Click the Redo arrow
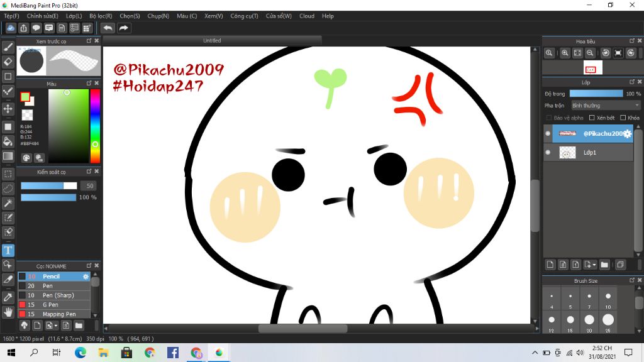Image resolution: width=644 pixels, height=362 pixels. click(x=123, y=28)
